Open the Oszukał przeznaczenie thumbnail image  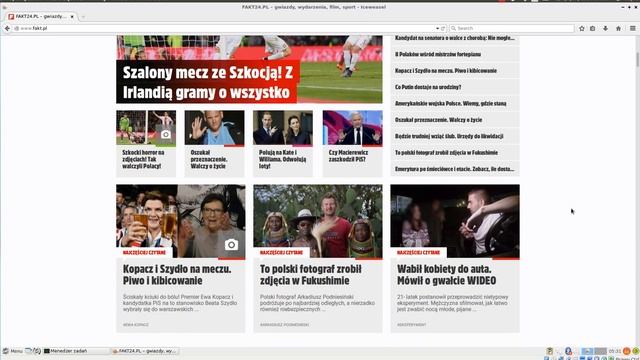tap(214, 128)
